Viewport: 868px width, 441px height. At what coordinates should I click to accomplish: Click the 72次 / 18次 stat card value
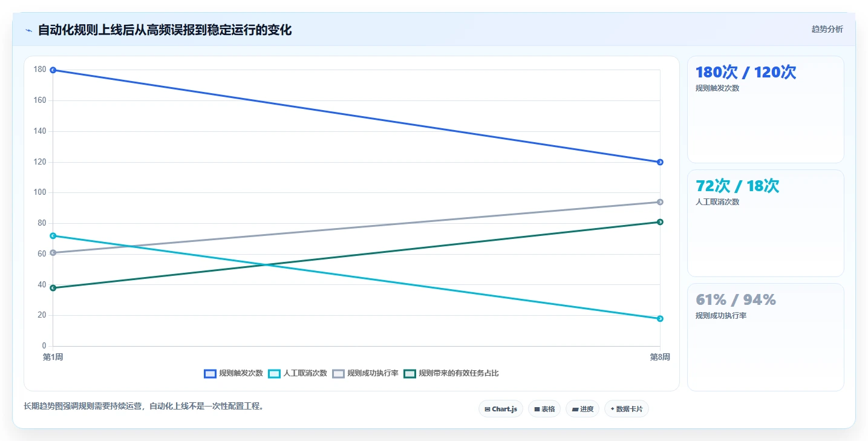[737, 186]
